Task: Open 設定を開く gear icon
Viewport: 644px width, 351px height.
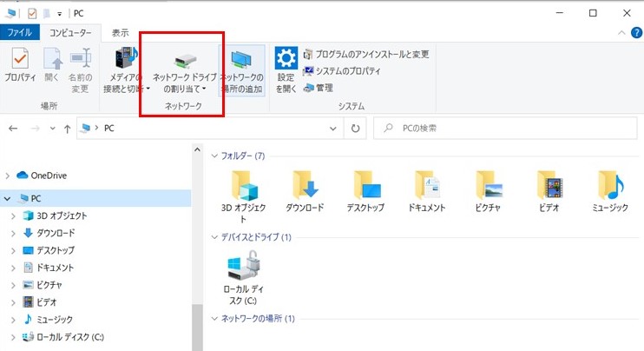Action: 286,57
